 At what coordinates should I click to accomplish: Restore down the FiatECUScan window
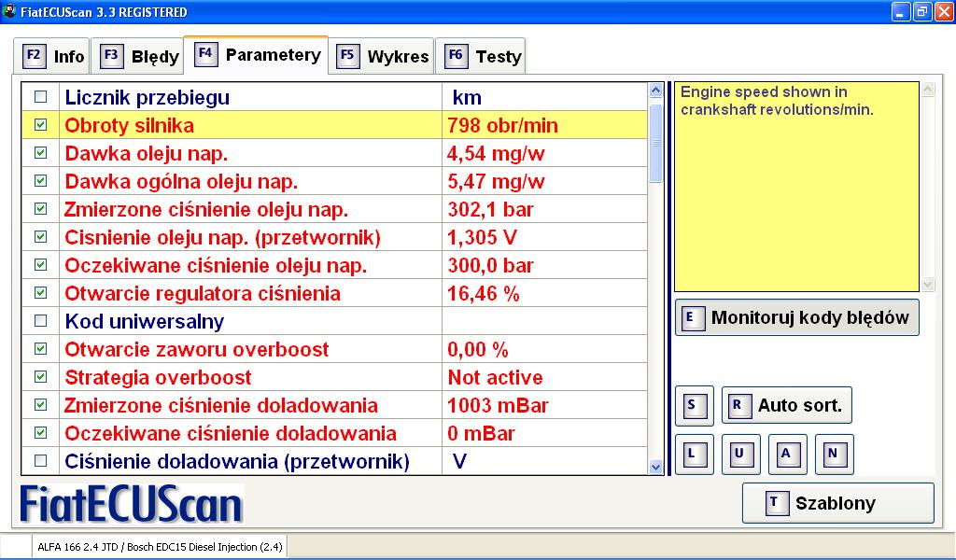[922, 11]
